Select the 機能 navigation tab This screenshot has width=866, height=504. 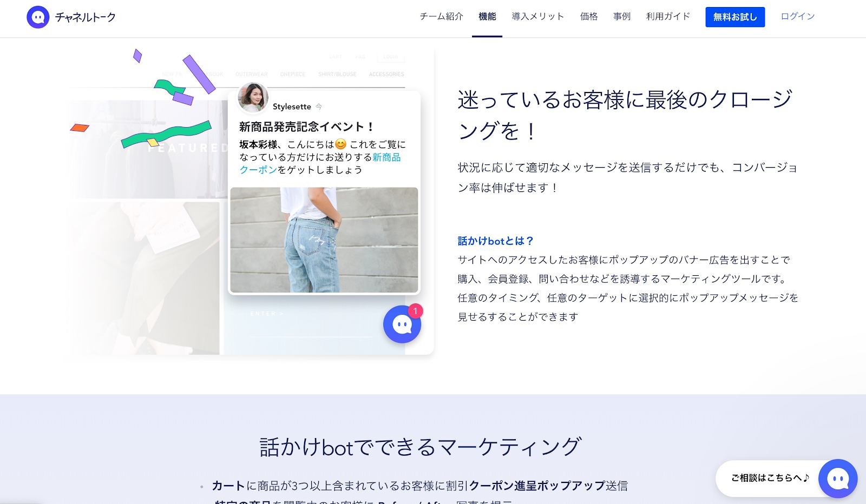point(487,17)
